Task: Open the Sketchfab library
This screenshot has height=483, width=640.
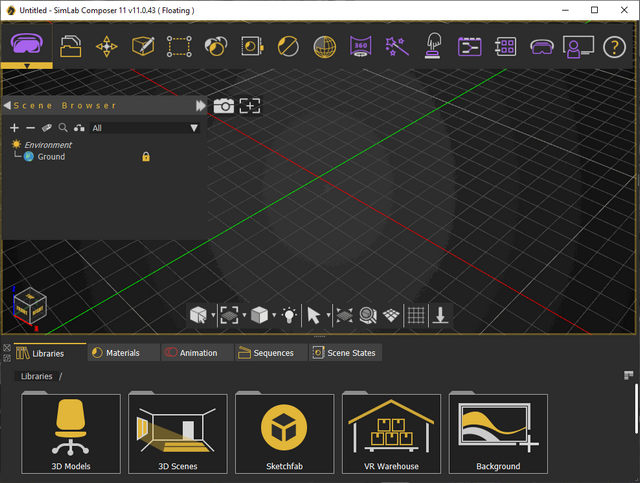Action: 284,433
